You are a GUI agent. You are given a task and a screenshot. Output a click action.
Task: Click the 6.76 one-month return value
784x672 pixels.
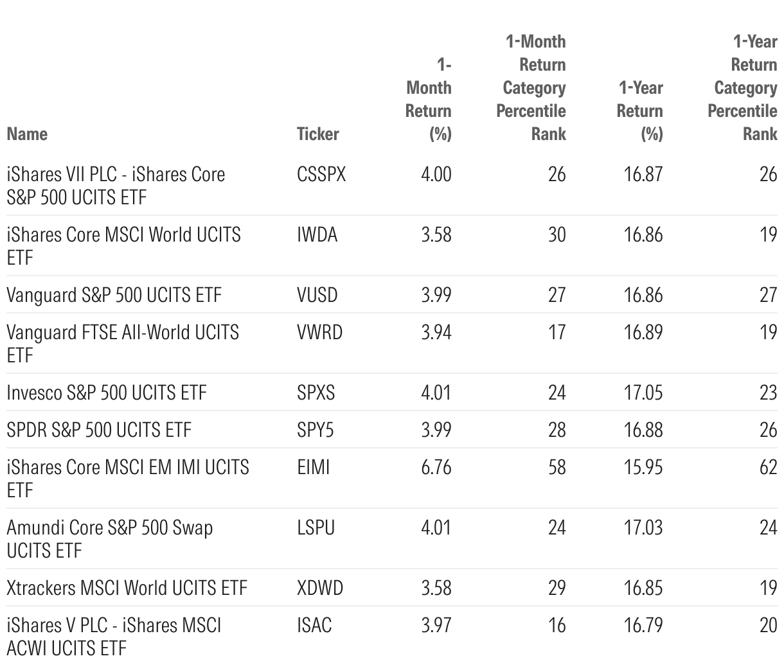tap(436, 467)
